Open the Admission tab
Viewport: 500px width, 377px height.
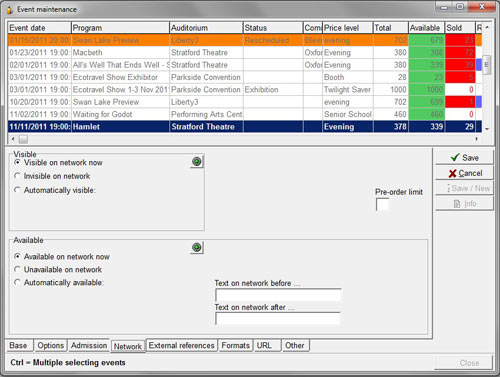pos(89,345)
